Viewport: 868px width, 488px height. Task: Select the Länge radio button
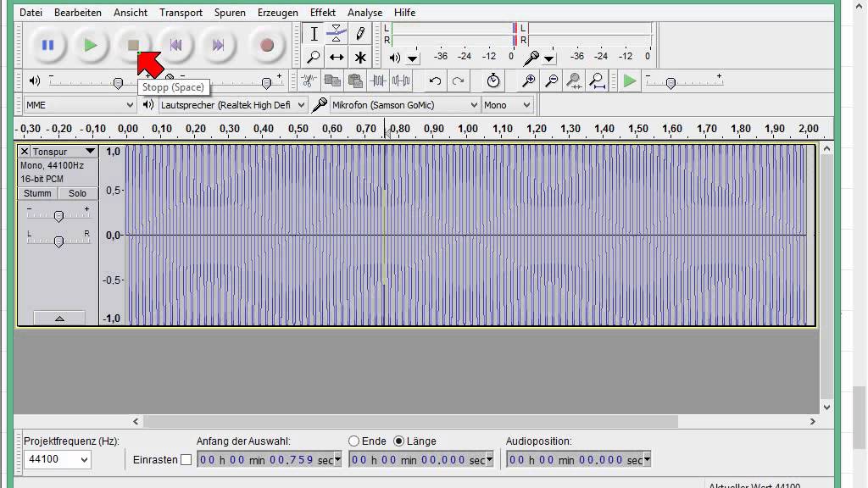click(398, 441)
